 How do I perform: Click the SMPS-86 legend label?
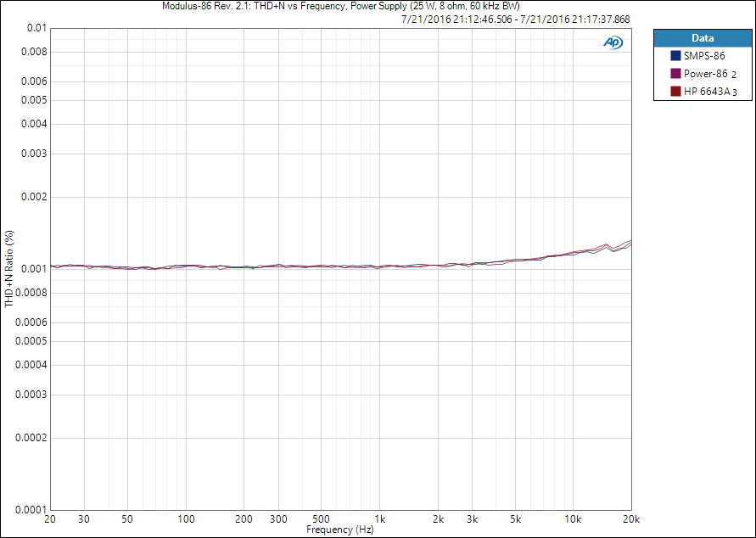coord(704,56)
